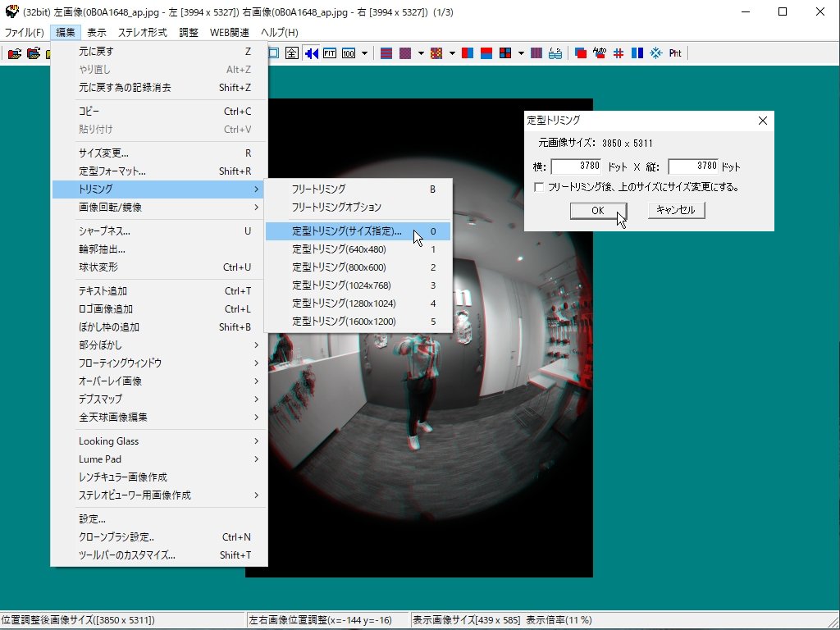Click the swap left/right blue arrows icon
This screenshot has width=840, height=630.
pos(311,53)
